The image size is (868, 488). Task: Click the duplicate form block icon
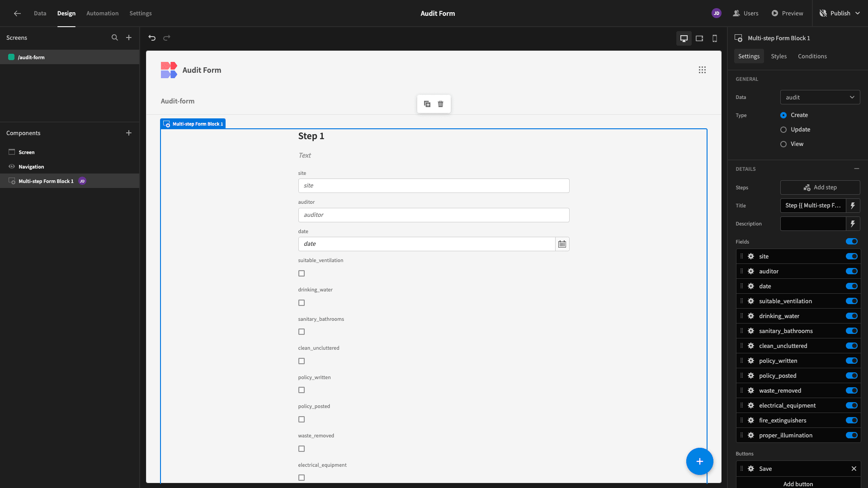click(427, 103)
